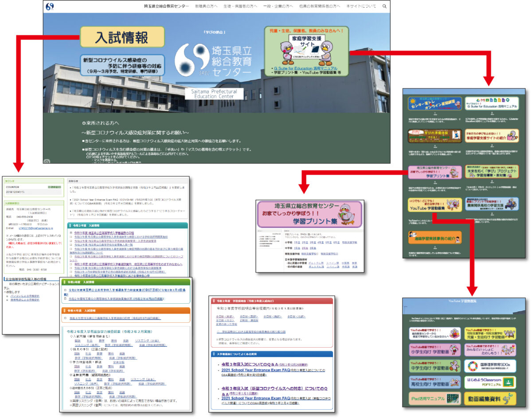
Task: Open the pink 学習プリント集 banner in the green panel
Action: [x=434, y=172]
